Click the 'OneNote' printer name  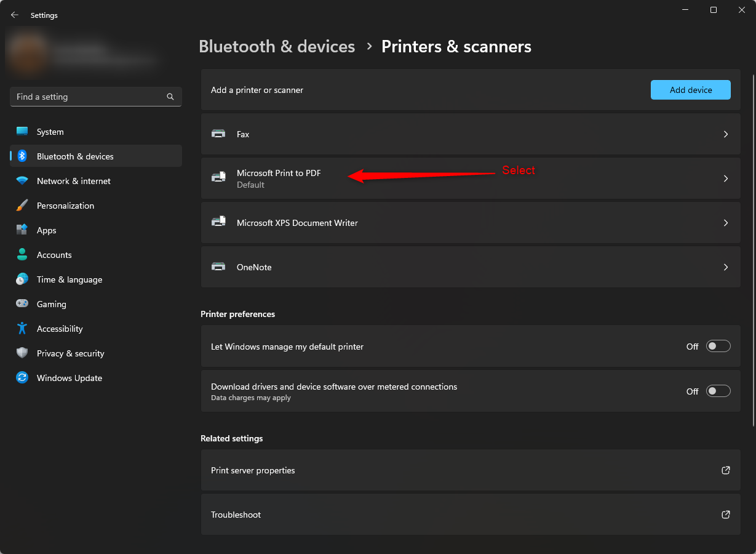click(x=254, y=267)
